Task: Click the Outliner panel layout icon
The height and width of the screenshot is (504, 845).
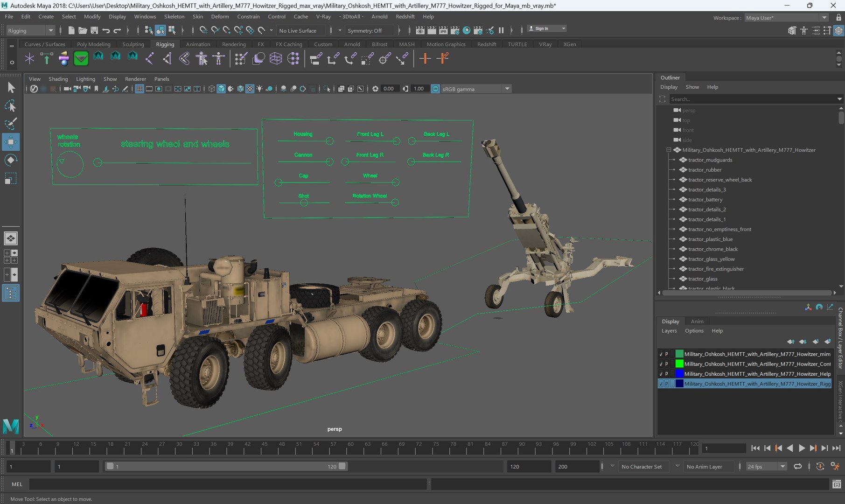Action: (11, 293)
